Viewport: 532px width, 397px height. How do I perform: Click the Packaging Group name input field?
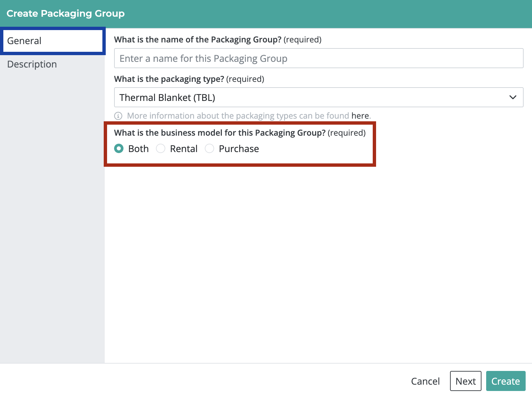pyautogui.click(x=319, y=58)
